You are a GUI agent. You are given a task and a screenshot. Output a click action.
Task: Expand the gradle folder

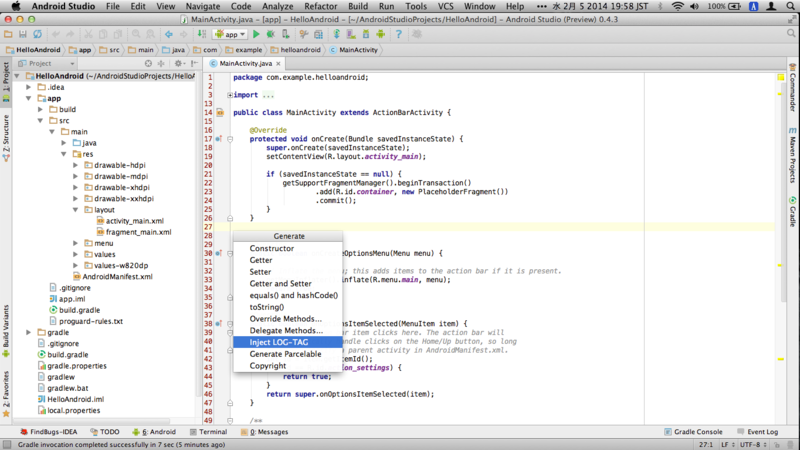pyautogui.click(x=29, y=332)
